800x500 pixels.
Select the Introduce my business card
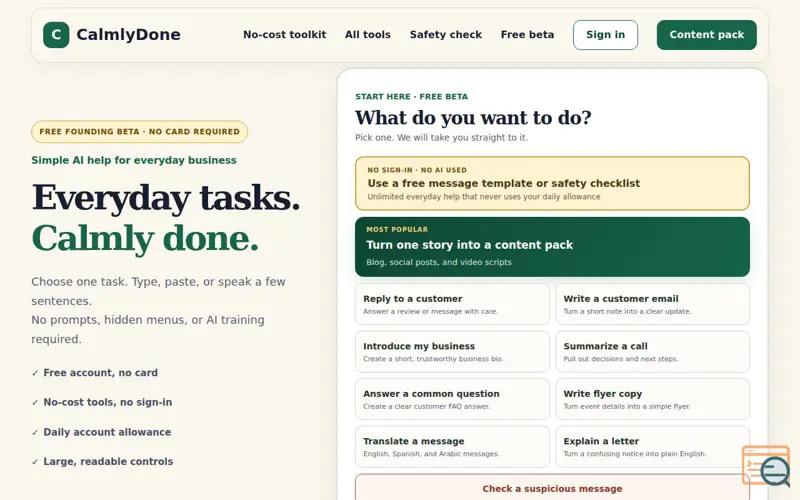pyautogui.click(x=452, y=352)
